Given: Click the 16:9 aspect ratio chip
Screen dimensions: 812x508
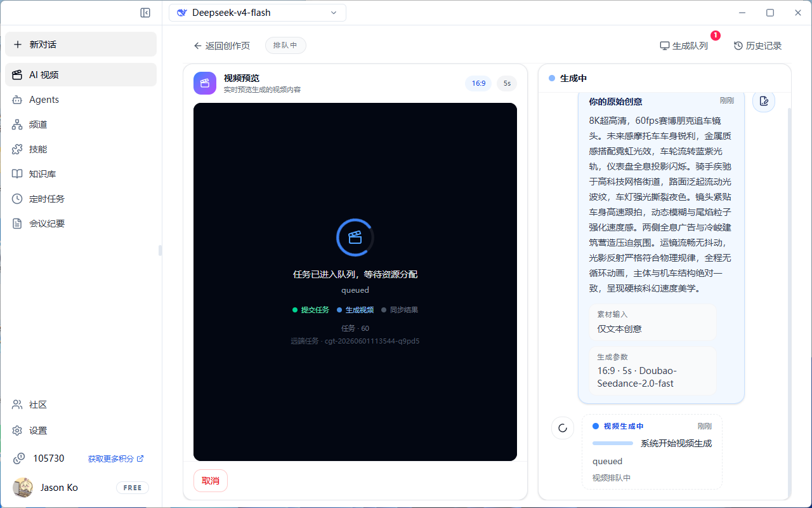Looking at the screenshot, I should tap(478, 83).
